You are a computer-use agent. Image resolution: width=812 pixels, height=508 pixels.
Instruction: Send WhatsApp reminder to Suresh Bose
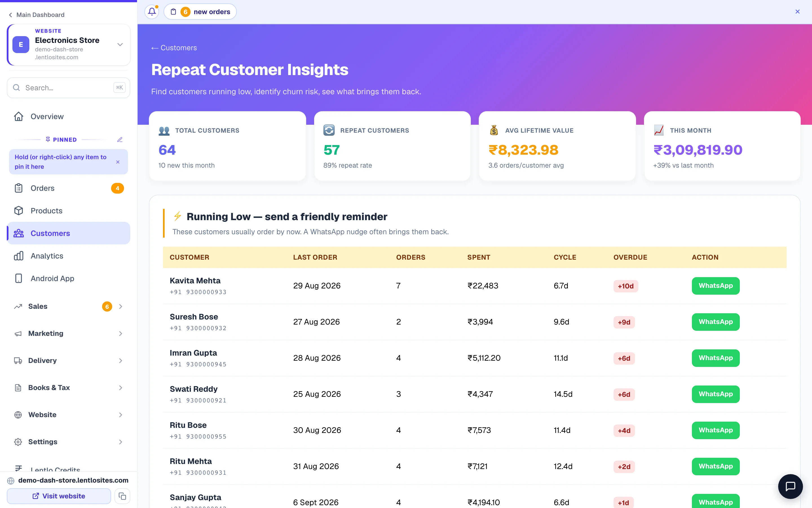[715, 322]
